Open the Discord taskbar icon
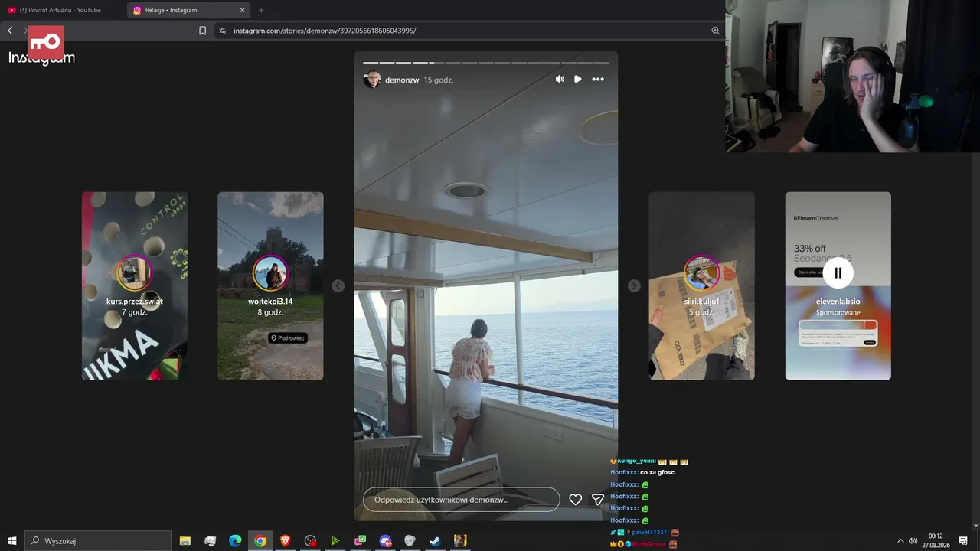The height and width of the screenshot is (551, 980). [x=384, y=541]
